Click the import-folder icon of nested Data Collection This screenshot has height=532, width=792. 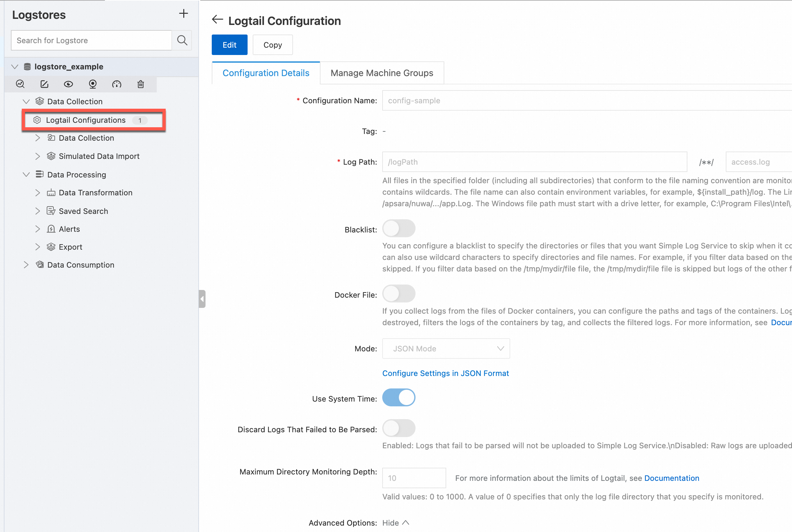51,137
